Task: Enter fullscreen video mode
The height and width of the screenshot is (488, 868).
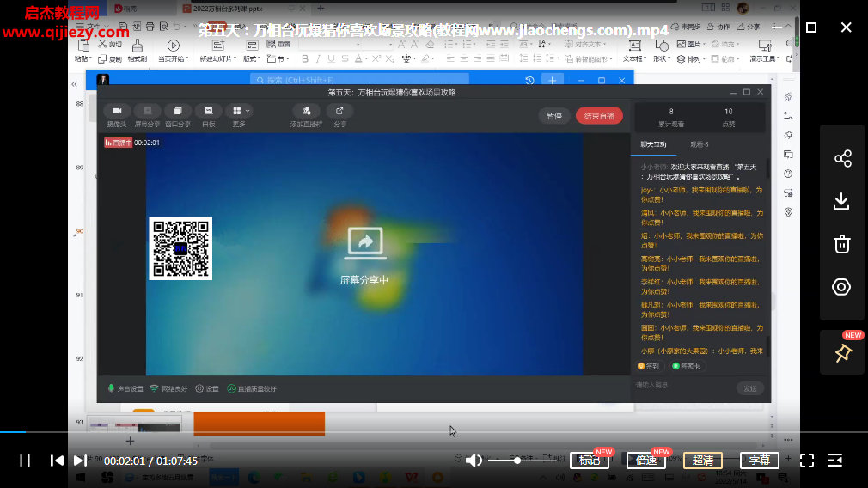Action: [x=807, y=461]
